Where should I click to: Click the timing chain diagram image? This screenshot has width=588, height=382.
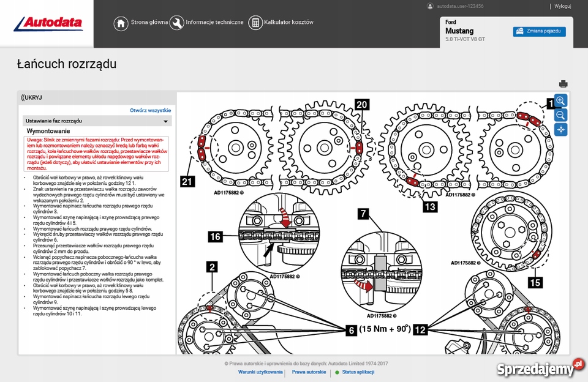tap(373, 223)
